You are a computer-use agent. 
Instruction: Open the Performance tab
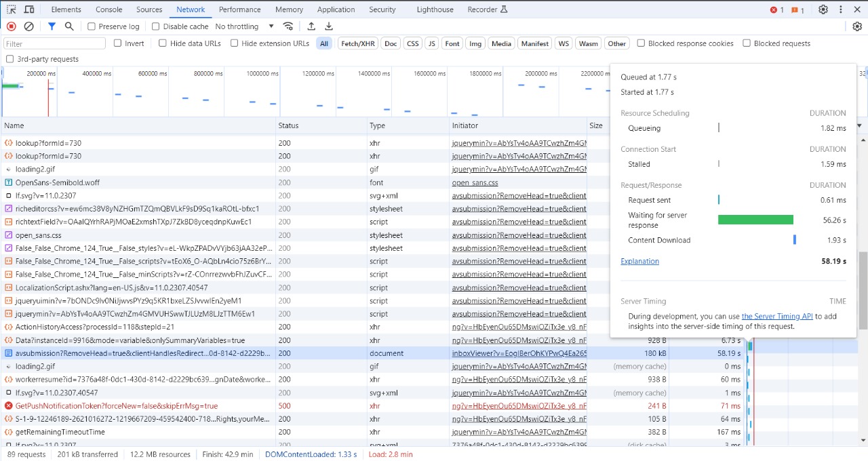pos(239,9)
